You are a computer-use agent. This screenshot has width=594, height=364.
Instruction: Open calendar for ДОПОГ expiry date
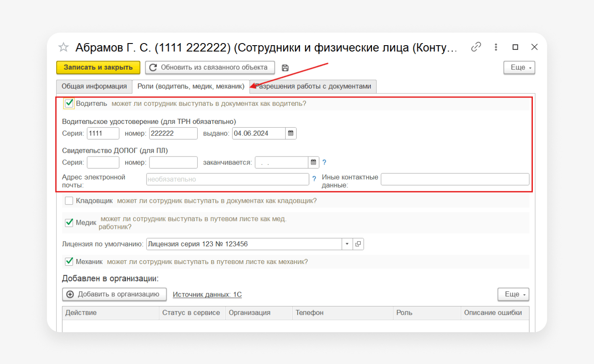click(313, 162)
